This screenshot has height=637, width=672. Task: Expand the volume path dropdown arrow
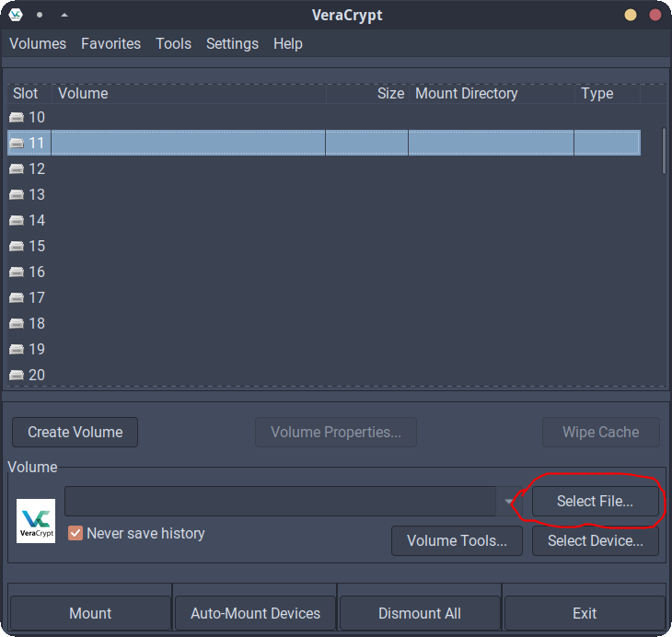pyautogui.click(x=509, y=501)
